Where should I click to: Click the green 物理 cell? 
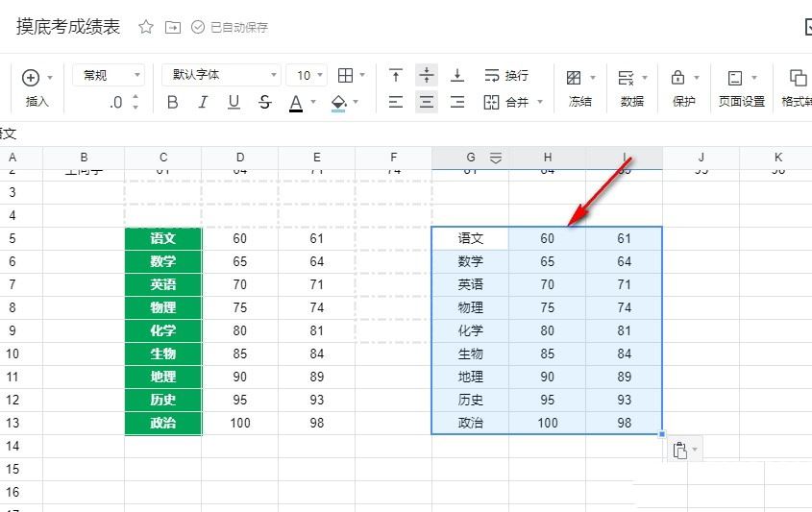coord(163,307)
